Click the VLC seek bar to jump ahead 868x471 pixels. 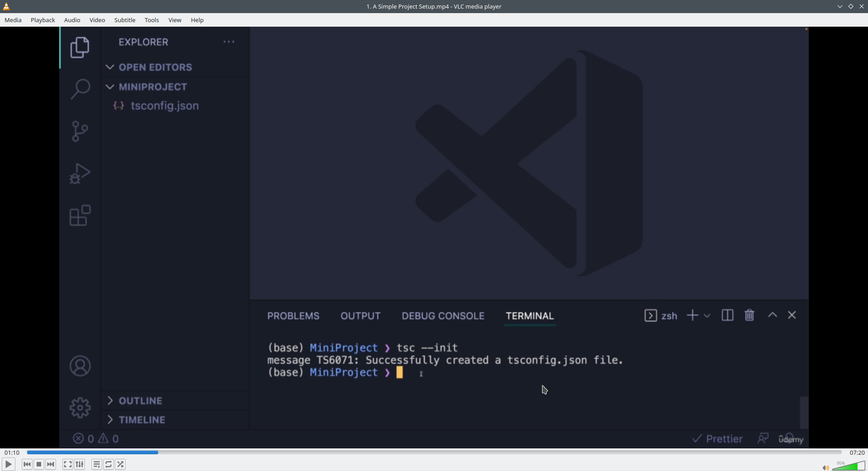[434, 452]
